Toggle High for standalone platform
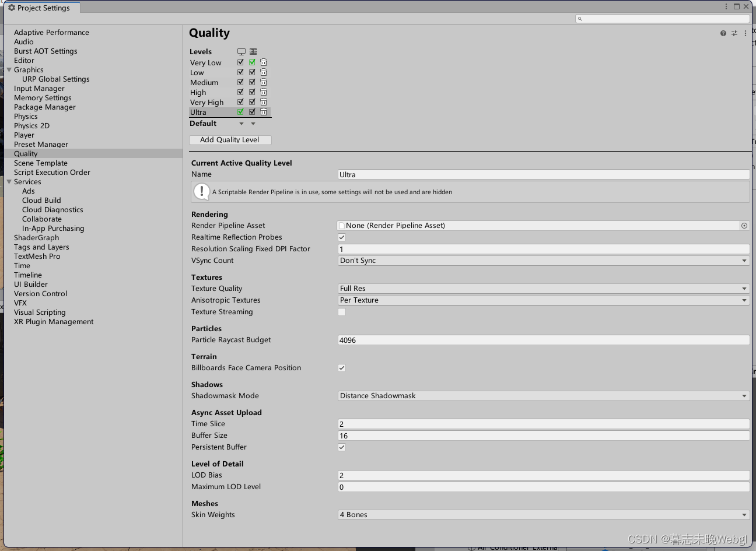756x551 pixels. pos(240,92)
